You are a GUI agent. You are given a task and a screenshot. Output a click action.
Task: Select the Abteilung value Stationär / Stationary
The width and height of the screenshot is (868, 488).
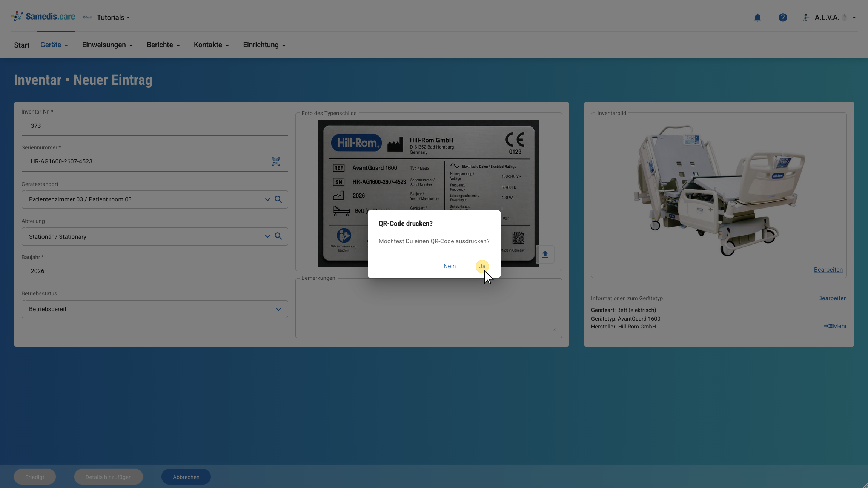[58, 237]
